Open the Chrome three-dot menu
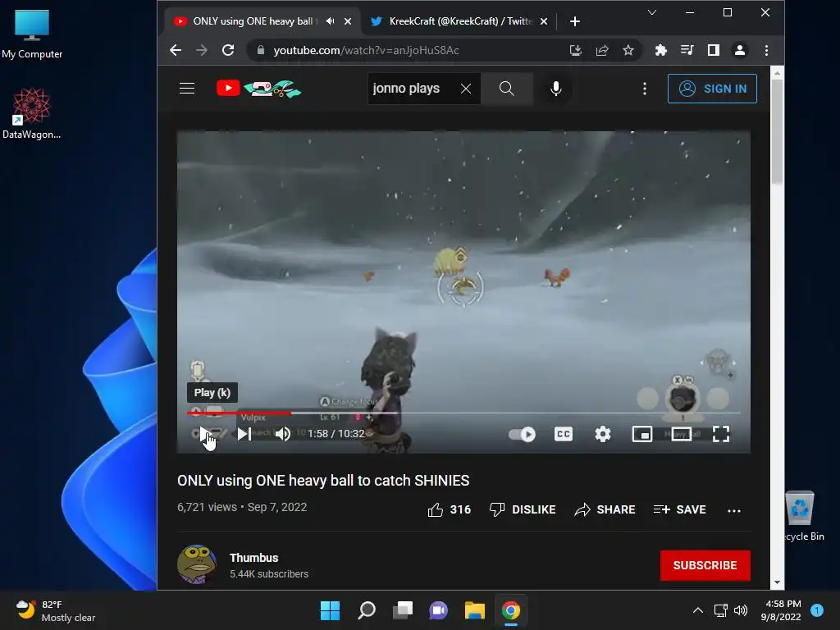The image size is (840, 630). tap(767, 50)
